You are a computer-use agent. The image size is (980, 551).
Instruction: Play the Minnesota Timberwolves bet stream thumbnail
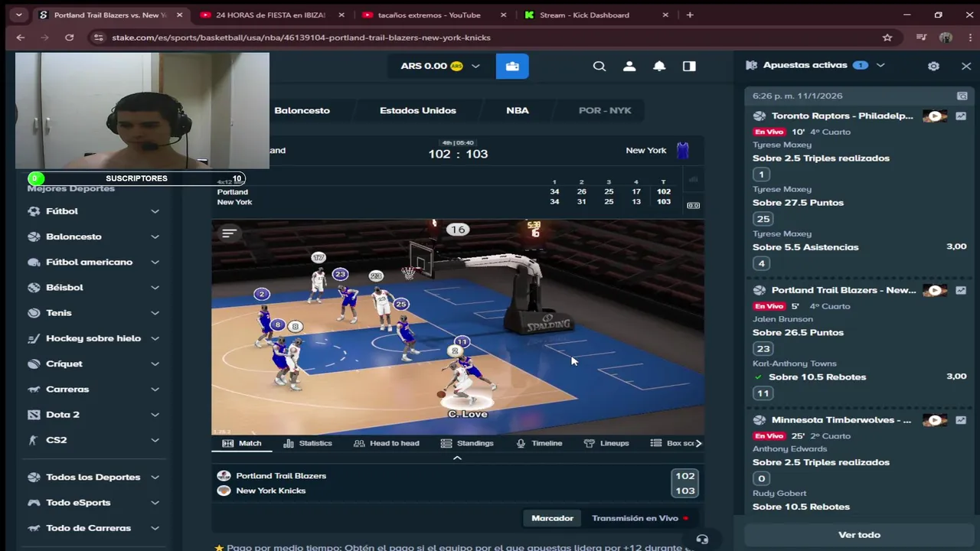(935, 420)
